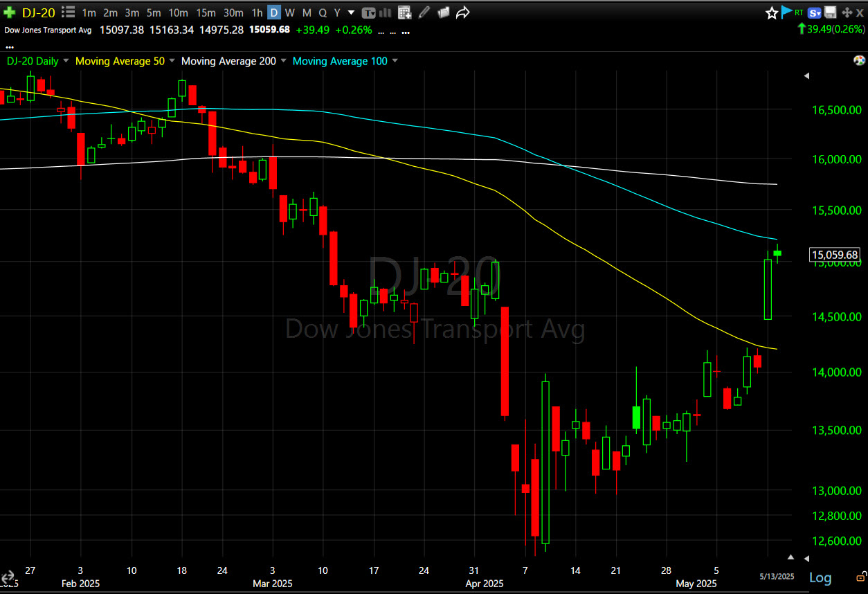Click the Dow Jones Transport Avg name
The image size is (868, 594).
(48, 30)
